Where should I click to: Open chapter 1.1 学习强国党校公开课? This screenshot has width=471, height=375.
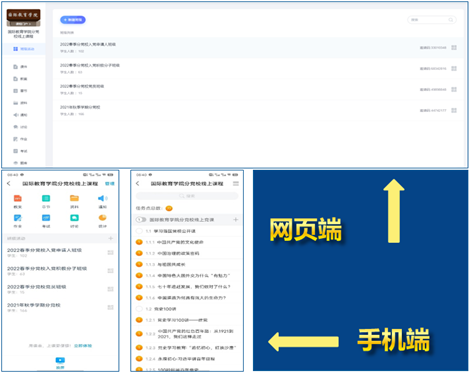[x=187, y=231]
